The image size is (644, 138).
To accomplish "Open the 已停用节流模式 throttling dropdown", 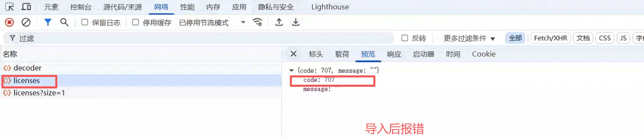I will (x=212, y=23).
